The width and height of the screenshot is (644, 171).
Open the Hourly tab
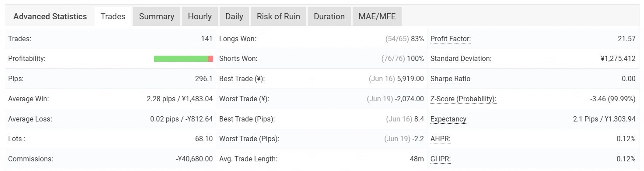point(200,17)
